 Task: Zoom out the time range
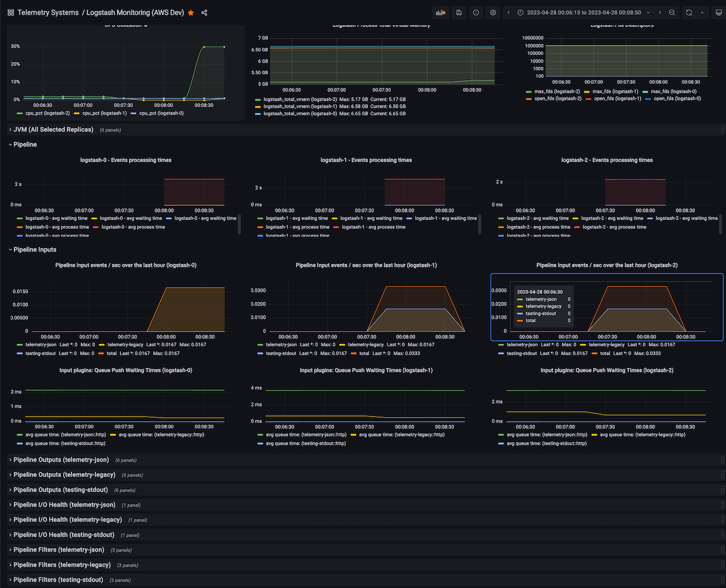(x=672, y=12)
